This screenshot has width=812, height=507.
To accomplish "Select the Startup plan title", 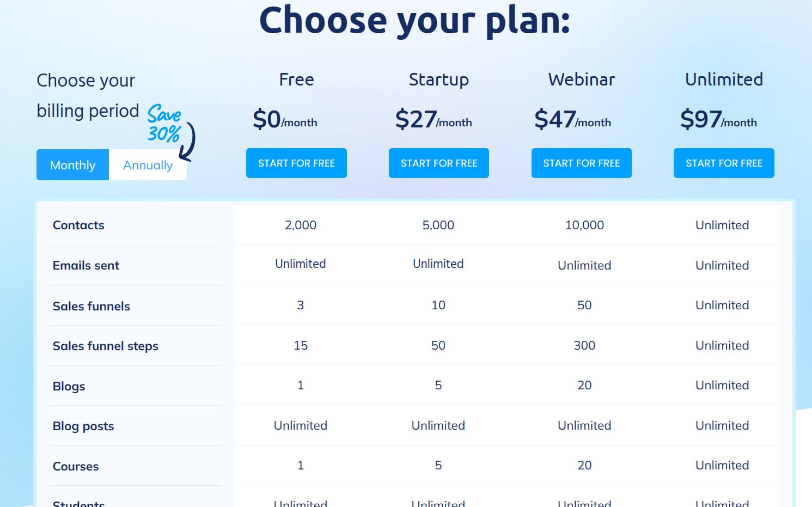I will coord(438,80).
